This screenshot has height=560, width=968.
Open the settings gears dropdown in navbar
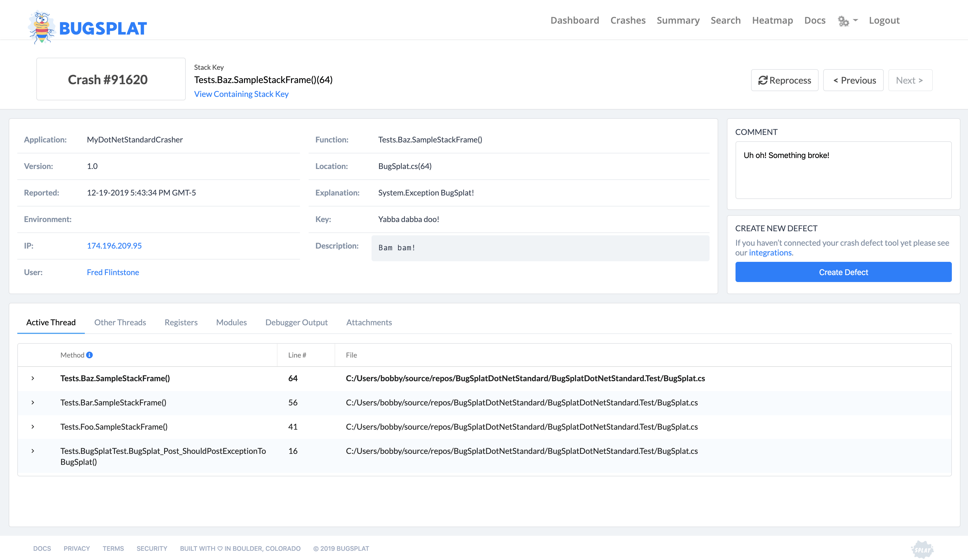pyautogui.click(x=847, y=21)
